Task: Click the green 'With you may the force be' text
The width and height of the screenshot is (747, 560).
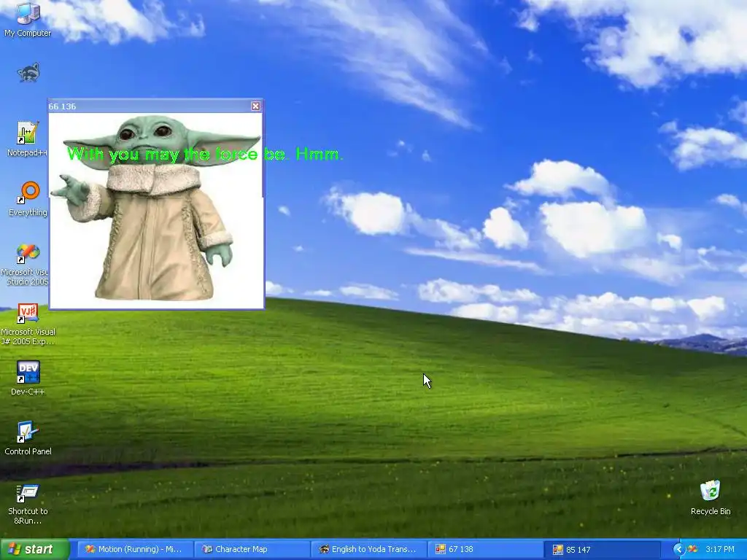Action: click(205, 154)
